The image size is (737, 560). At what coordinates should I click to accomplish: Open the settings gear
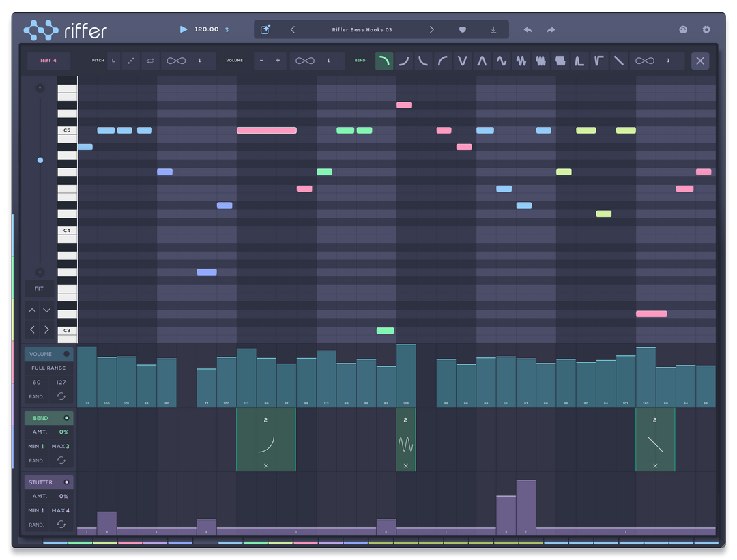click(706, 29)
